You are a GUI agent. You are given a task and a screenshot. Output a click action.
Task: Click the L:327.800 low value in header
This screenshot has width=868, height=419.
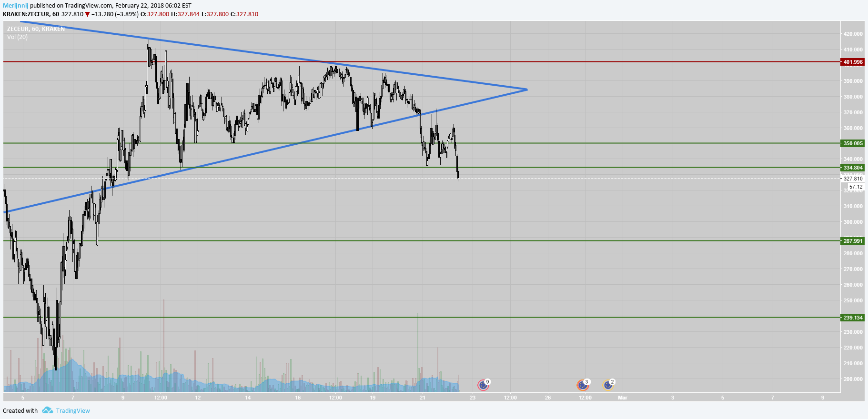click(215, 14)
